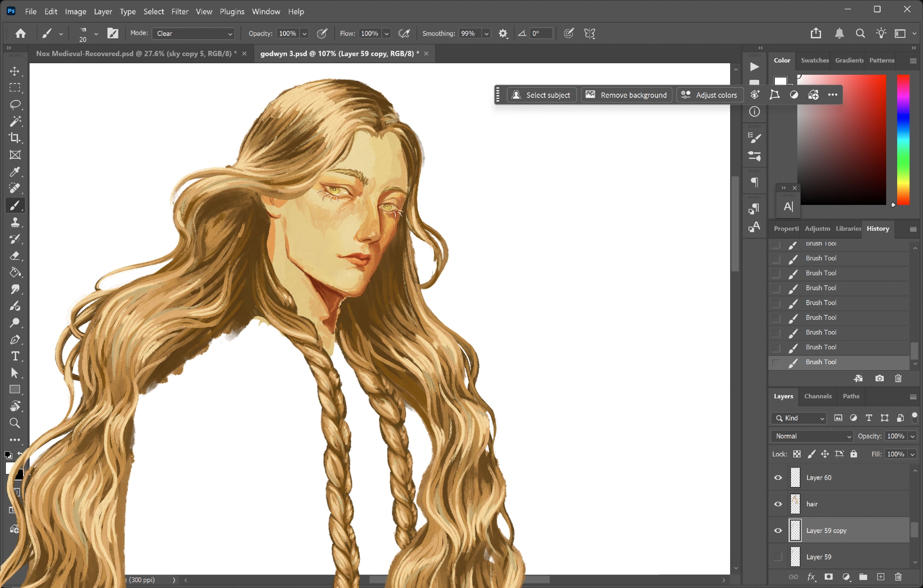Select the Clone Stamp tool
Image resolution: width=923 pixels, height=588 pixels.
click(15, 222)
